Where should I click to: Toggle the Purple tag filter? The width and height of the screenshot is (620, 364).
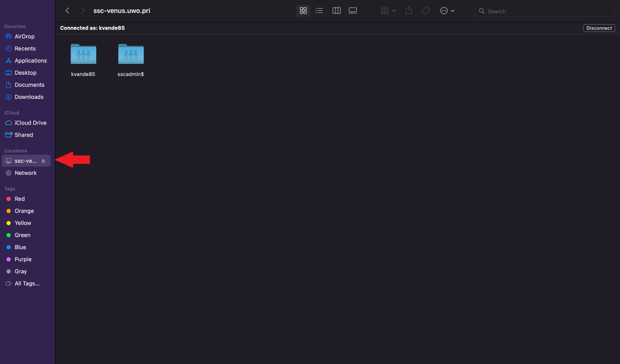[23, 259]
